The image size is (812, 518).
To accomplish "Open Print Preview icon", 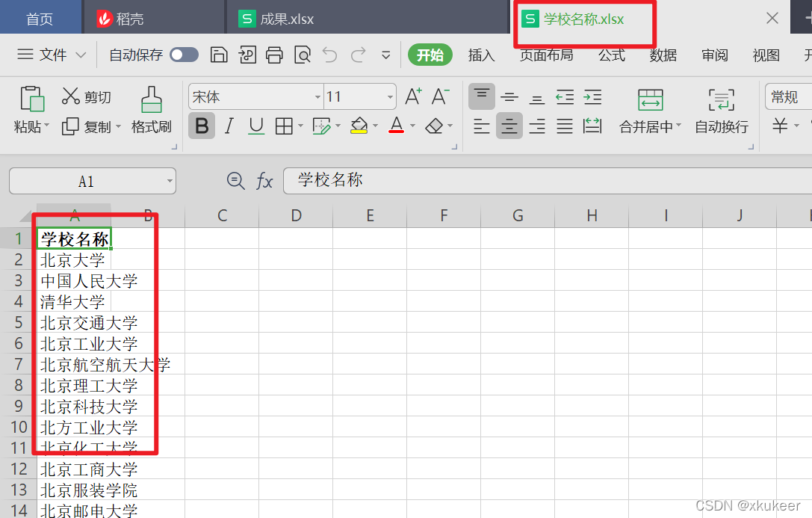I will (302, 55).
